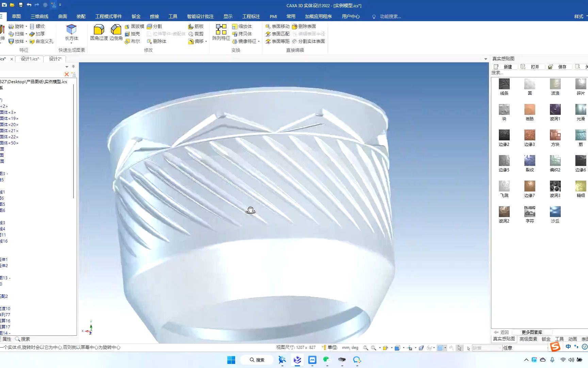
Task: Switch to the 钣金 texture category
Action: pos(547,339)
